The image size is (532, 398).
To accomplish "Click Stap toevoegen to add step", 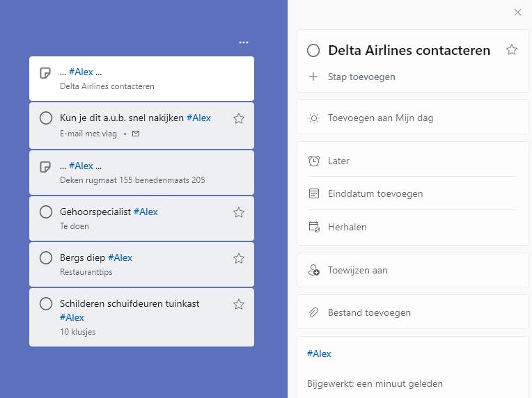I will click(361, 77).
